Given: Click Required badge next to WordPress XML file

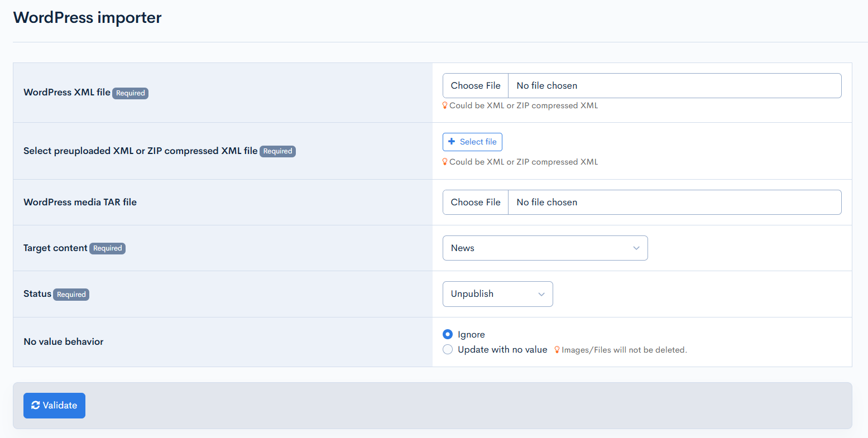Looking at the screenshot, I should click(x=131, y=93).
